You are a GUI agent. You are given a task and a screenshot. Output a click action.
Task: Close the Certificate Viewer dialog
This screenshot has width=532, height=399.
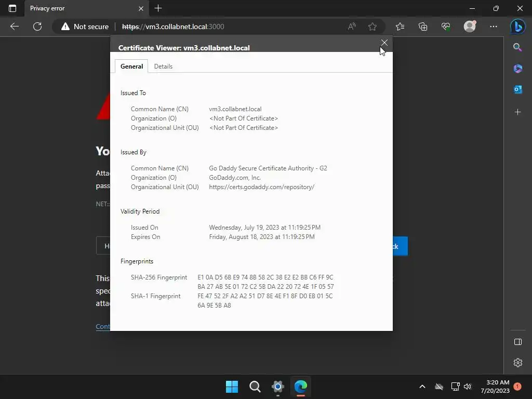(x=384, y=43)
